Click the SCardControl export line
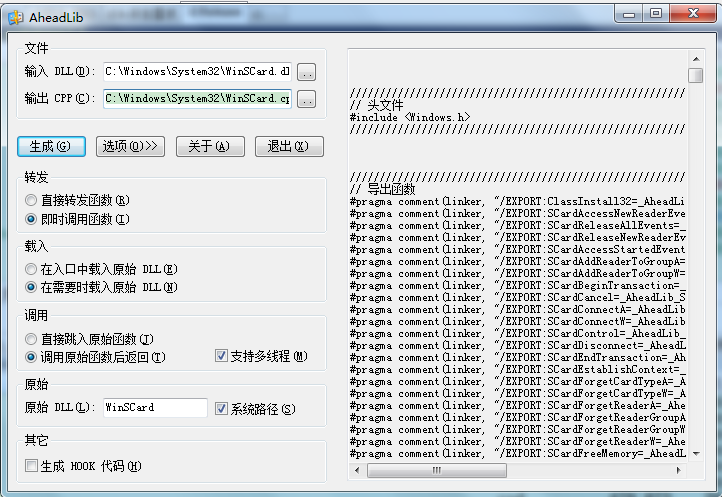This screenshot has width=722, height=497. click(518, 333)
